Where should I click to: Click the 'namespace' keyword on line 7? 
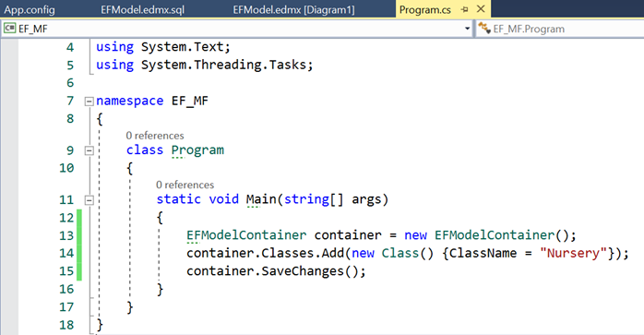(x=130, y=102)
